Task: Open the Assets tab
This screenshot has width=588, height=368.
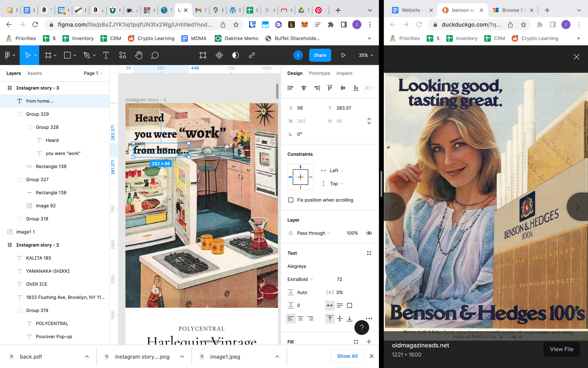Action: pyautogui.click(x=34, y=73)
